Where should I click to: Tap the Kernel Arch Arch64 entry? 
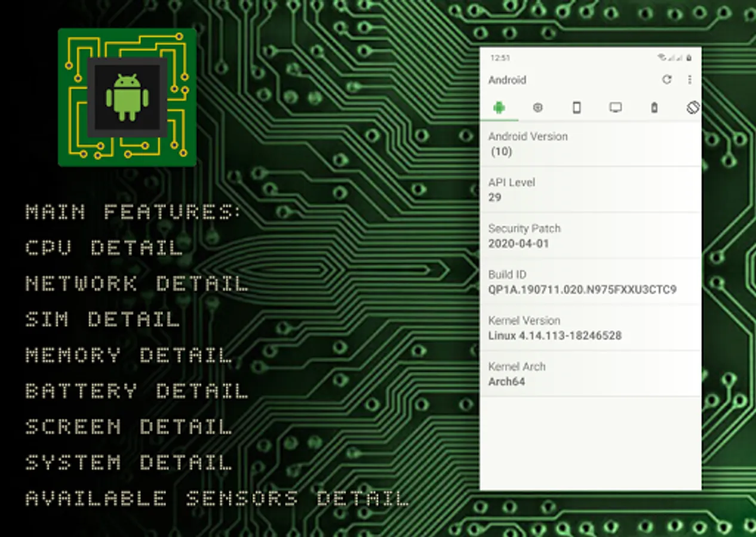point(591,374)
